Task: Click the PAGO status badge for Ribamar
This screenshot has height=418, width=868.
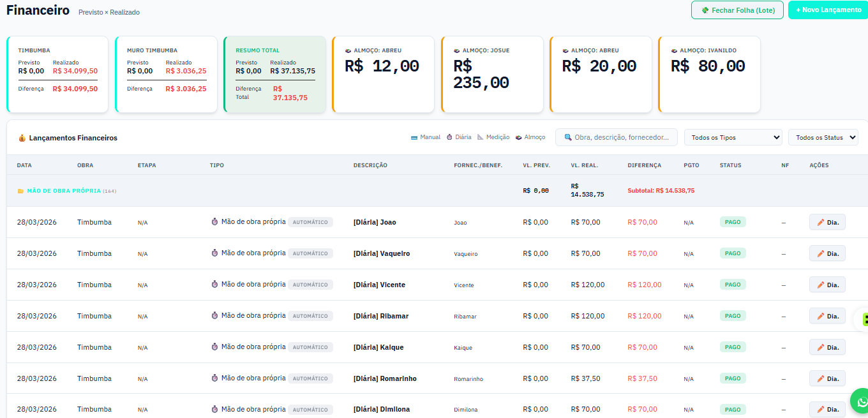Action: click(733, 316)
